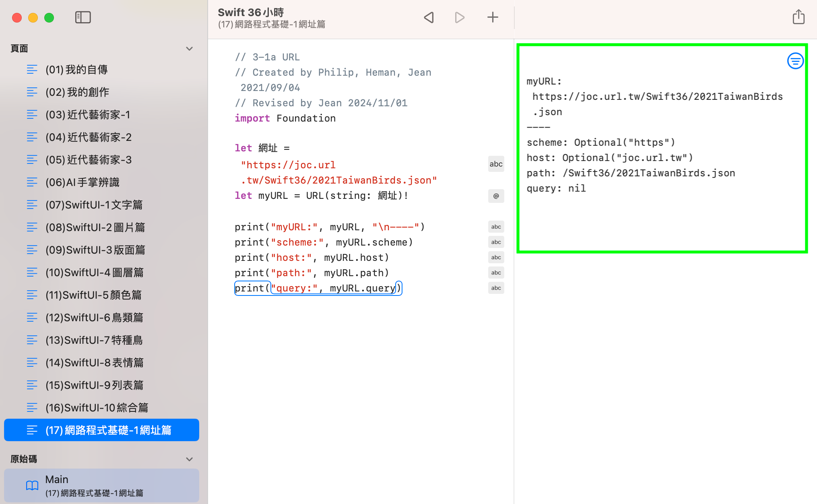
Task: Click the print host code line
Action: point(312,258)
